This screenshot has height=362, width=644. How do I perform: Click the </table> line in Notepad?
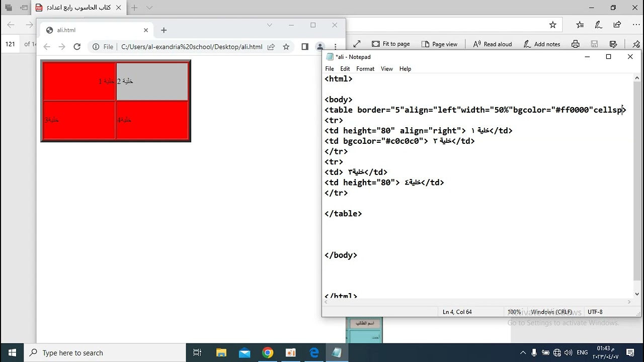click(x=343, y=214)
